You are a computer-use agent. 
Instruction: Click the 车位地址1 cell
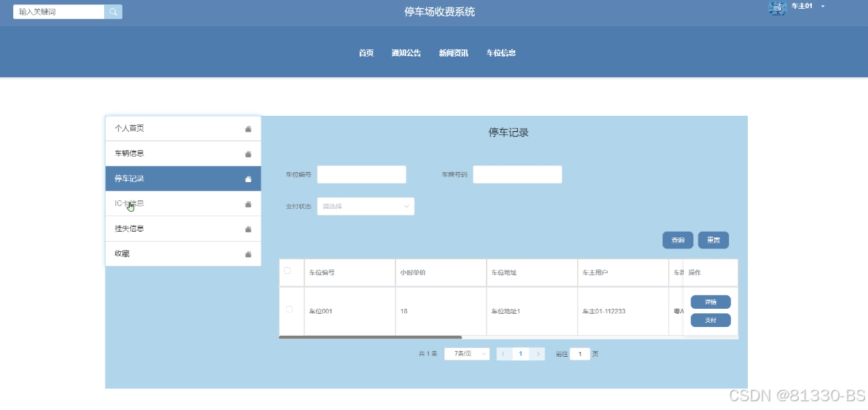coord(532,311)
